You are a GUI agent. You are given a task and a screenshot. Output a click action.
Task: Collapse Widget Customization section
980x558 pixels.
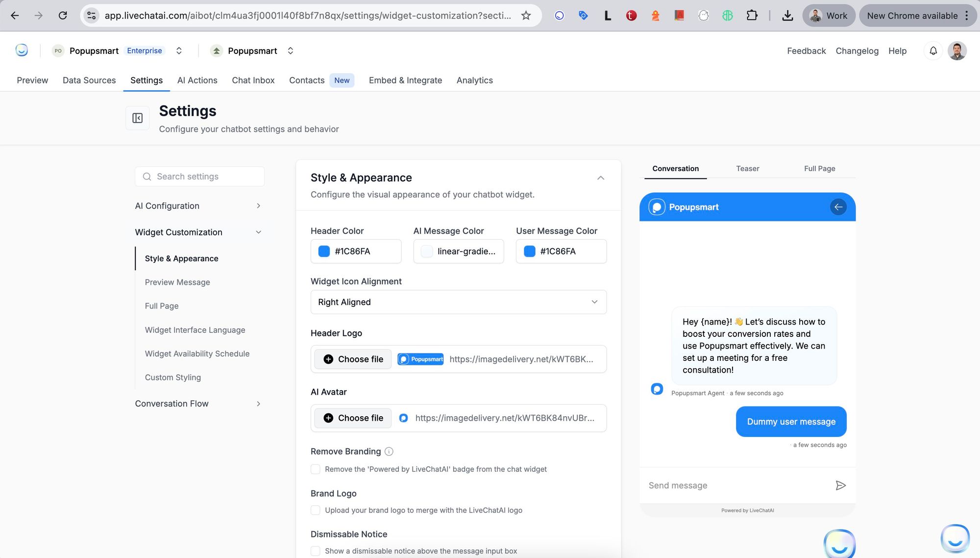pos(198,232)
